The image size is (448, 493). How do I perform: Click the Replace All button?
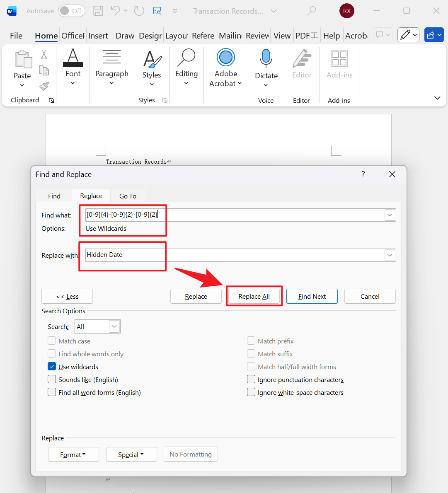(x=254, y=296)
